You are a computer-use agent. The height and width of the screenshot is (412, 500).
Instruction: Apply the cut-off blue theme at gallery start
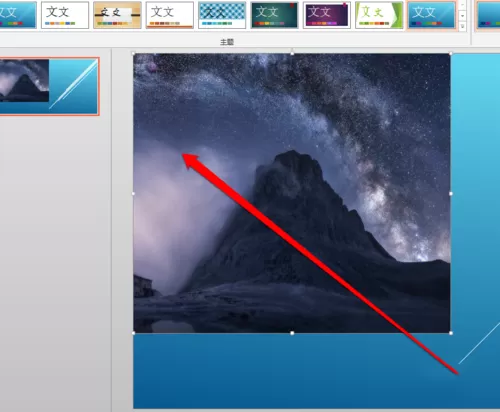point(18,15)
